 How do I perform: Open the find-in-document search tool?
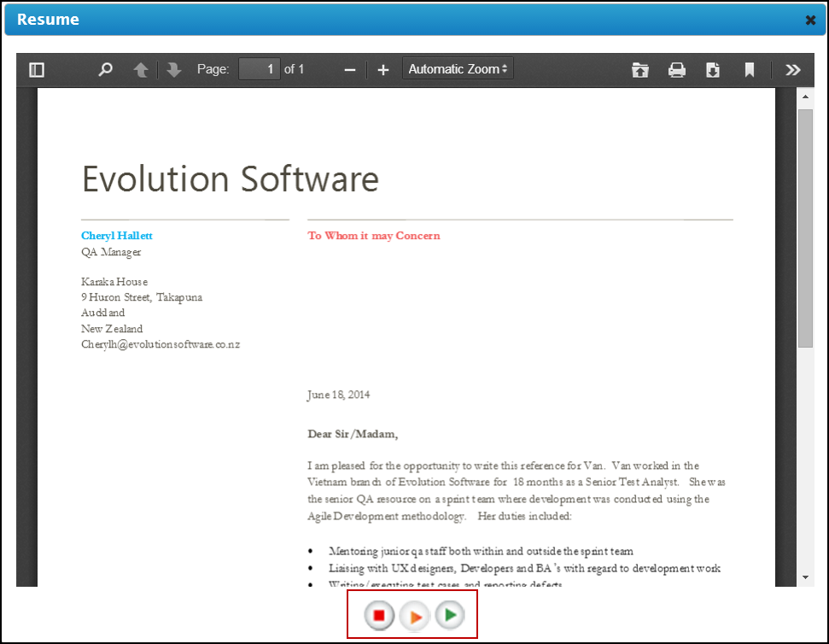(x=105, y=70)
